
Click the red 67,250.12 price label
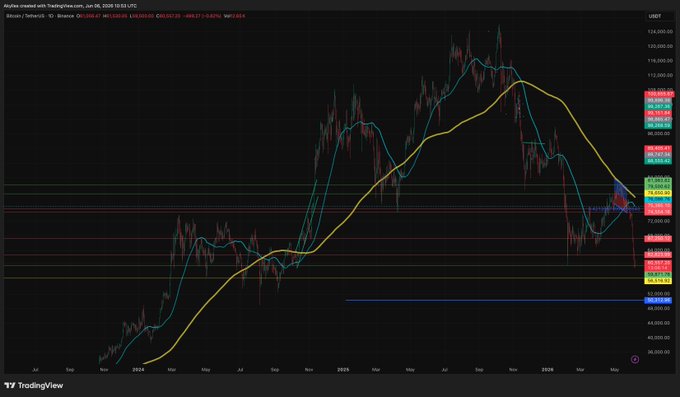(659, 239)
